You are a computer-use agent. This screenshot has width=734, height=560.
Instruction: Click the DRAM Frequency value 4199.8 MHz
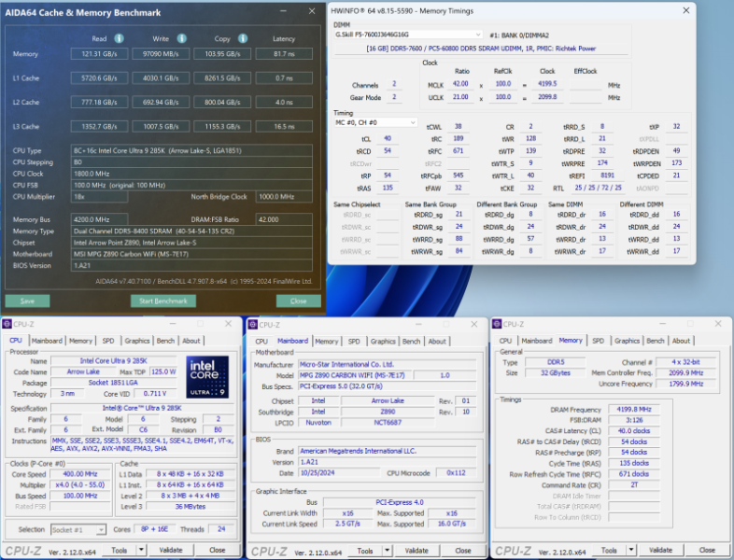click(634, 410)
